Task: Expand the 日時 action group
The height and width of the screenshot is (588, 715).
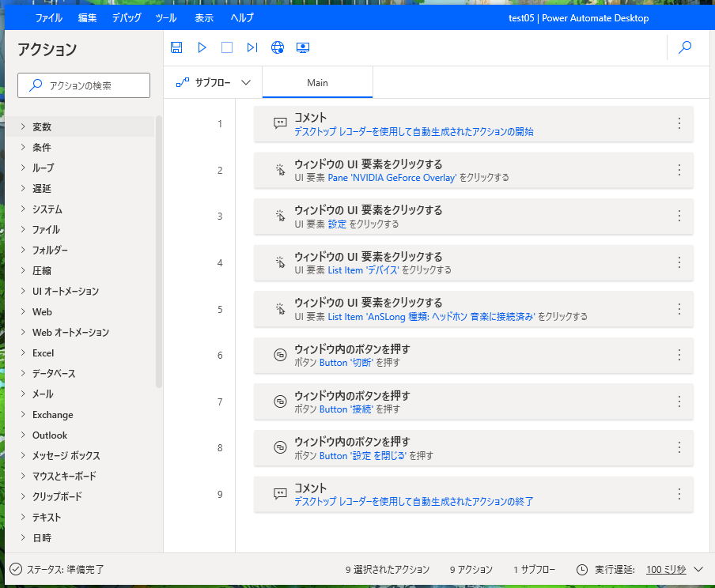Action: [x=23, y=537]
